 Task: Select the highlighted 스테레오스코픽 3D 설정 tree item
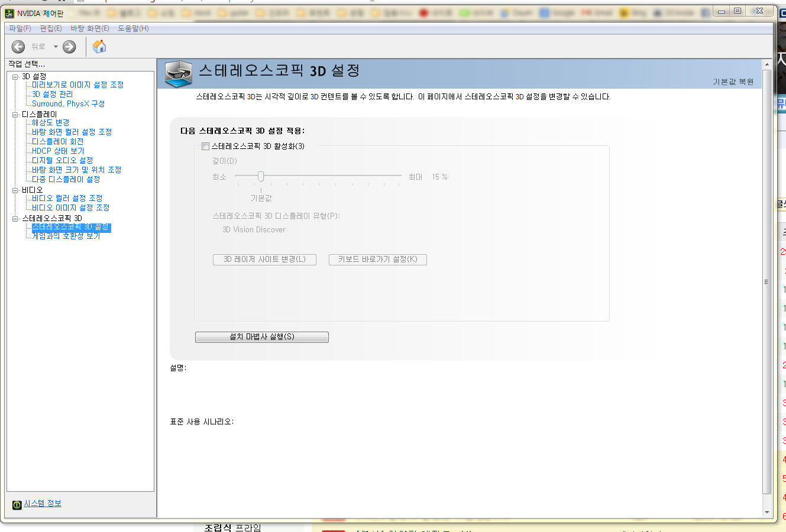click(71, 227)
